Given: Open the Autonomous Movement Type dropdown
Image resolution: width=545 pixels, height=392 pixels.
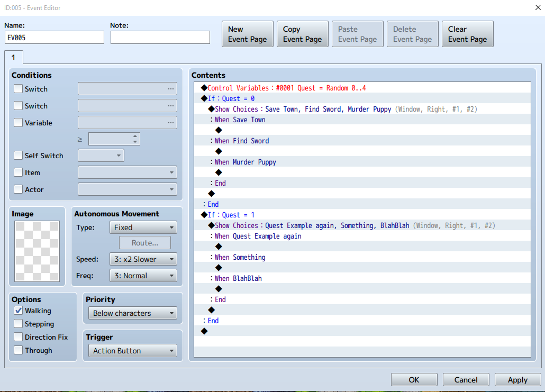Looking at the screenshot, I should 143,227.
